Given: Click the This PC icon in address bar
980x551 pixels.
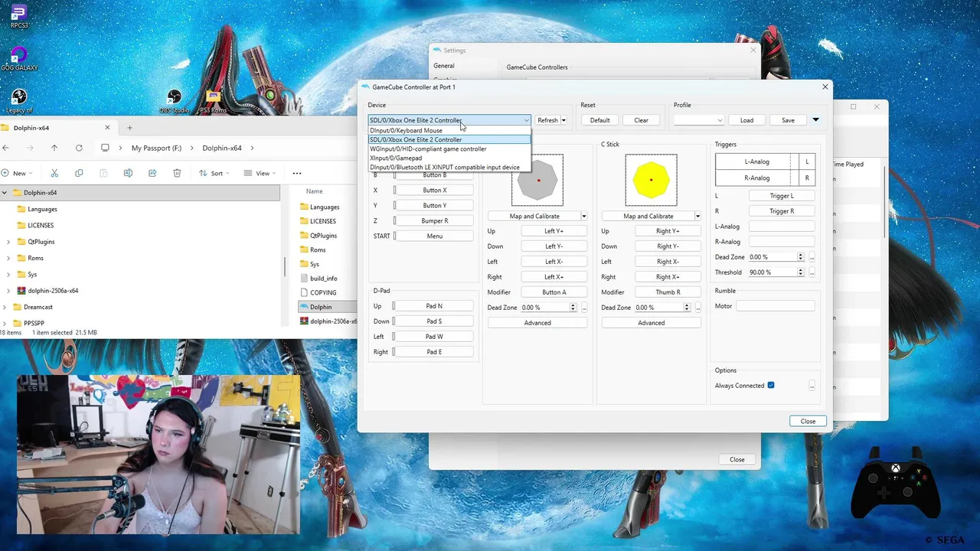Looking at the screenshot, I should (x=105, y=148).
